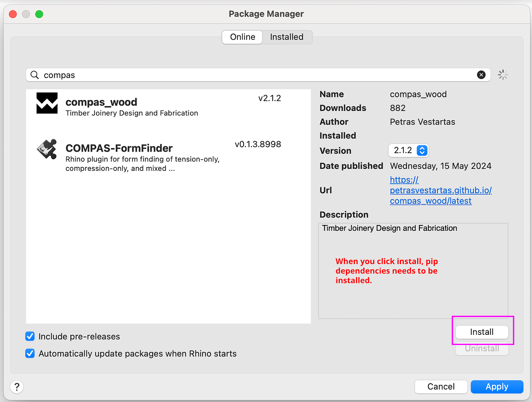Switch to the Installed tab
532x402 pixels.
tap(286, 37)
